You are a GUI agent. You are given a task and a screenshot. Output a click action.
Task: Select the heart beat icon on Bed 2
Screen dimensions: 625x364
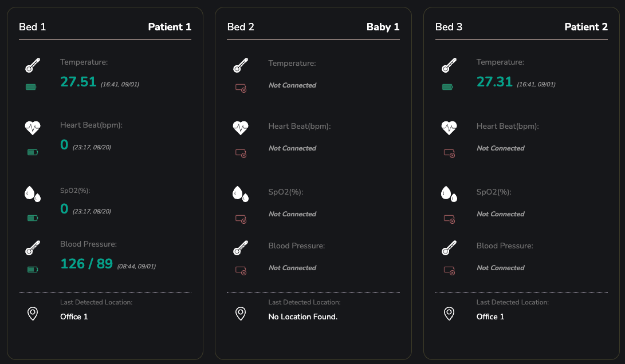(x=241, y=127)
